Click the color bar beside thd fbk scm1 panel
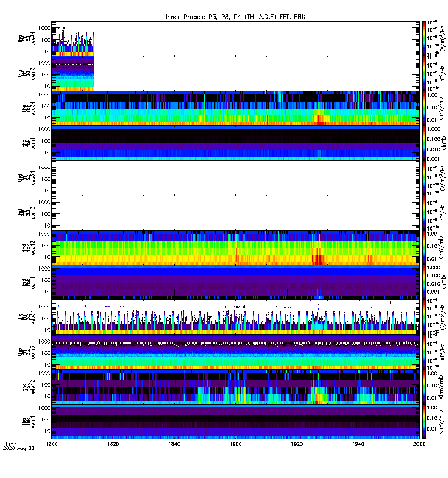448x478 pixels. pos(424,282)
